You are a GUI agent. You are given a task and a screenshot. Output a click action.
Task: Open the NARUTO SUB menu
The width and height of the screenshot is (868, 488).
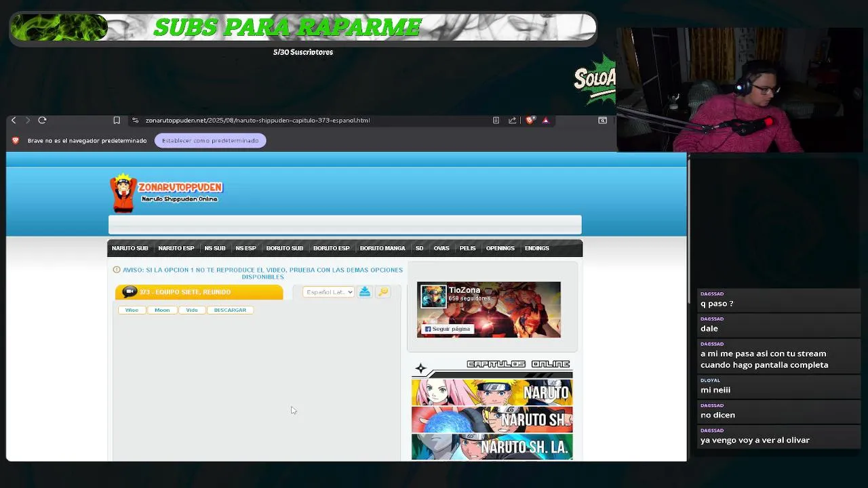pos(130,248)
